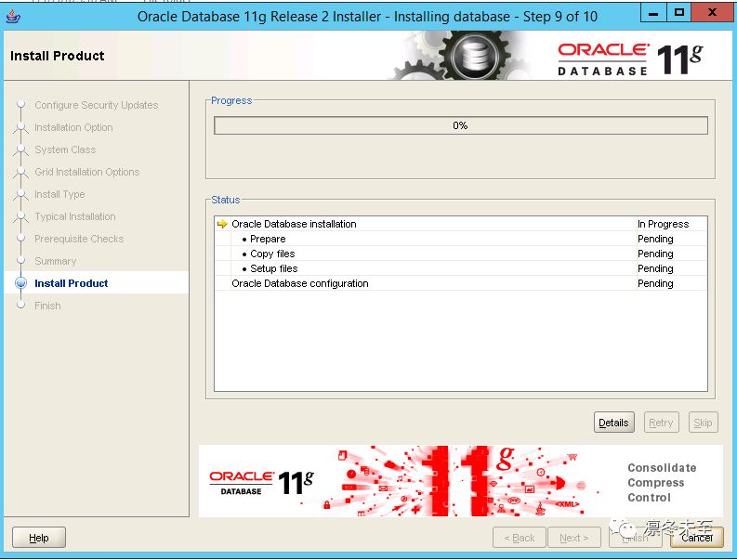
Task: Select Summary step in sidebar
Action: coord(55,261)
